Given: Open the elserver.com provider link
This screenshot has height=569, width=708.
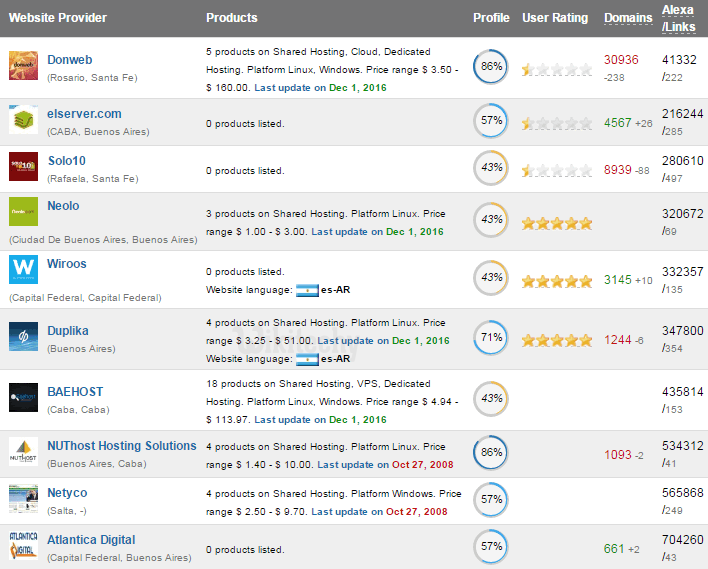Looking at the screenshot, I should point(84,114).
